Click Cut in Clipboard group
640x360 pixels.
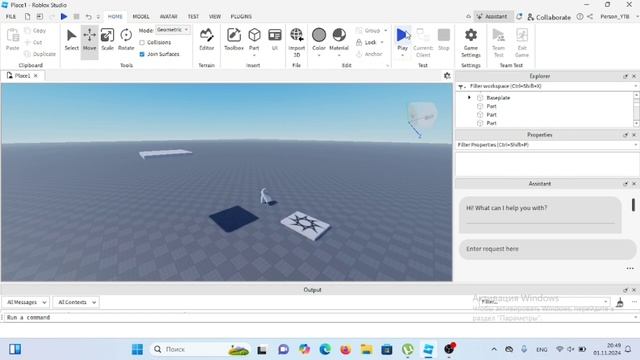(x=33, y=42)
